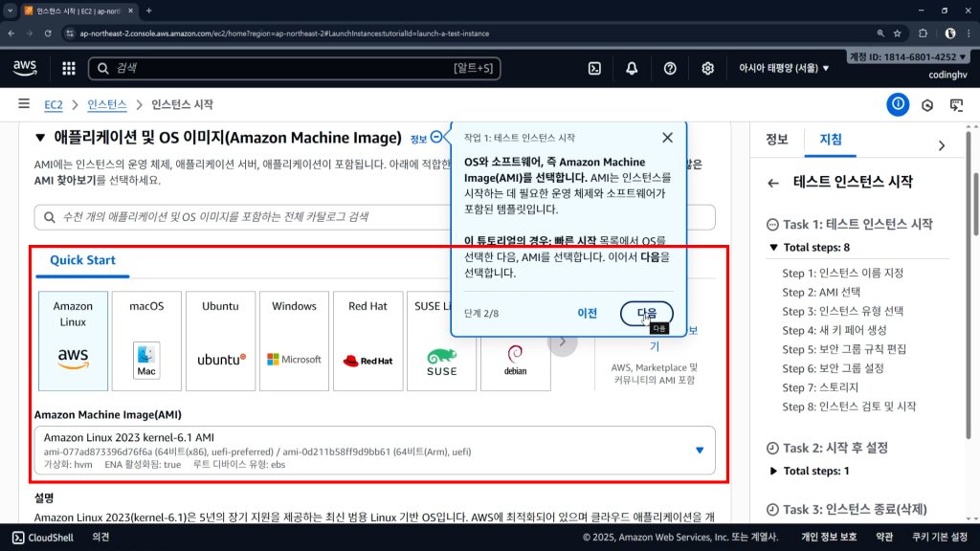Viewport: 980px width, 551px height.
Task: Bookmark this page with the star icon
Action: click(898, 33)
